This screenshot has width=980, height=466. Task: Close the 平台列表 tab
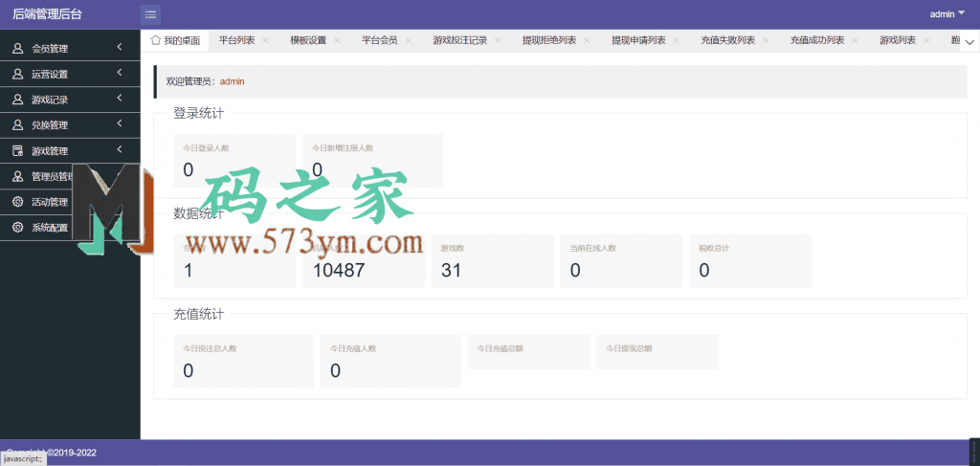265,41
